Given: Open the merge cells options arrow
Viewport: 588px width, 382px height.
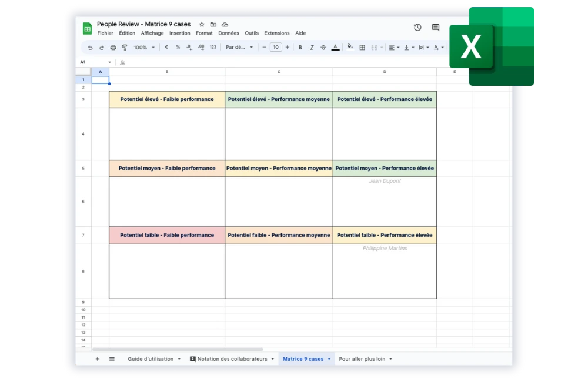Looking at the screenshot, I should click(382, 48).
